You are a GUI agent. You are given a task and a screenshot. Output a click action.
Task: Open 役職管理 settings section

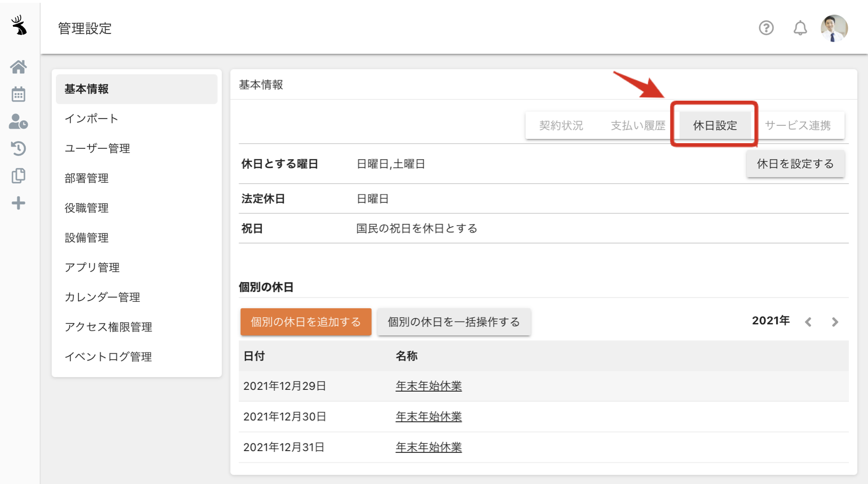pos(137,208)
